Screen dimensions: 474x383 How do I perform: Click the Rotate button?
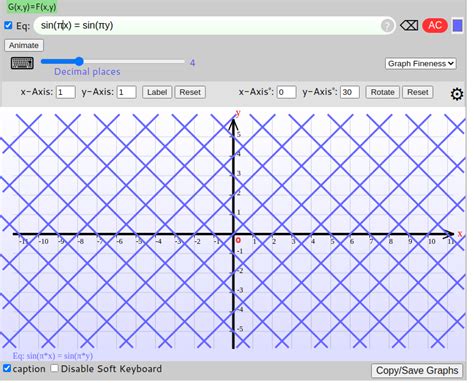382,92
